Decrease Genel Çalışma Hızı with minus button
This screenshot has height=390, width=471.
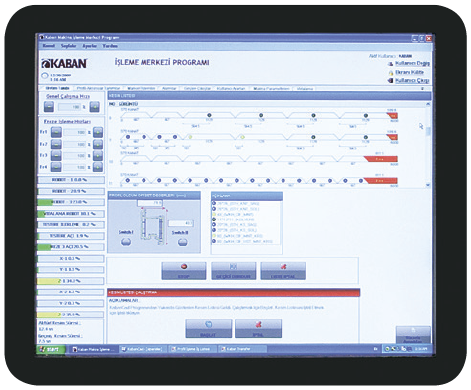point(49,107)
